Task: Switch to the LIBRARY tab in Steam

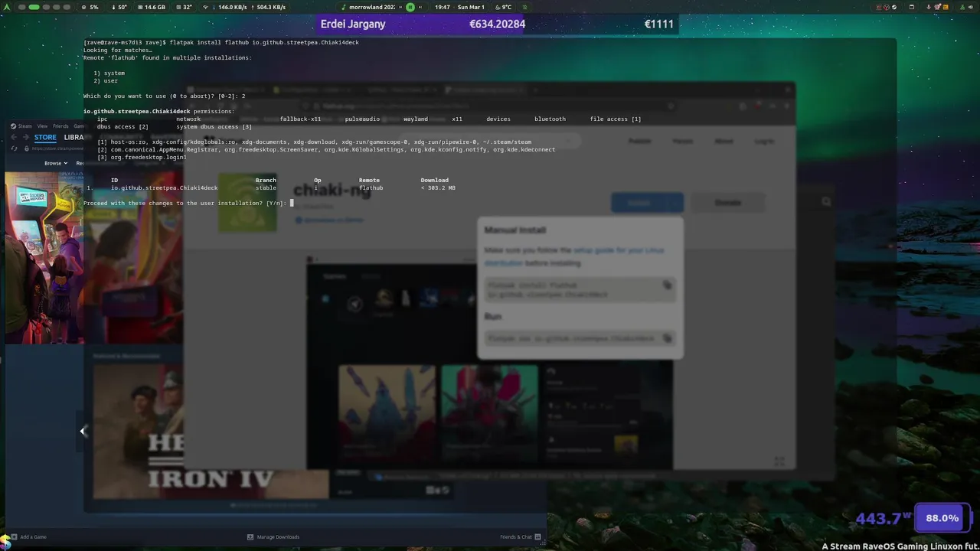Action: click(x=74, y=138)
